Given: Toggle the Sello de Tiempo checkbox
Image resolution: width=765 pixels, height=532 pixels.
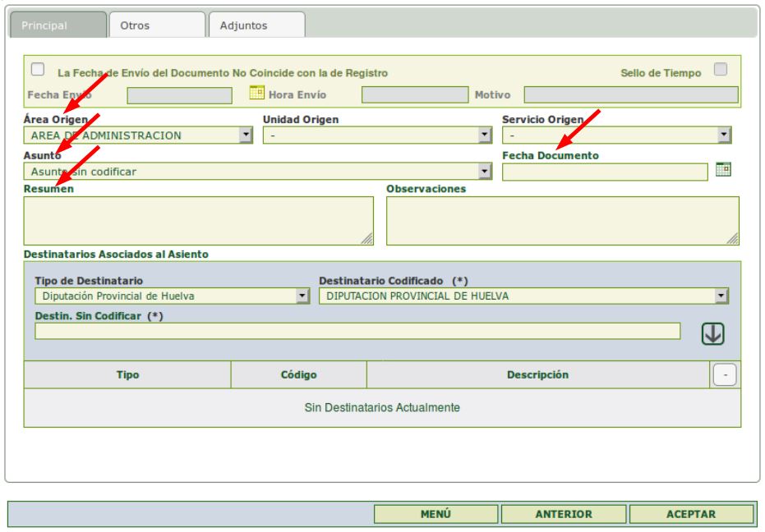Looking at the screenshot, I should tap(720, 69).
